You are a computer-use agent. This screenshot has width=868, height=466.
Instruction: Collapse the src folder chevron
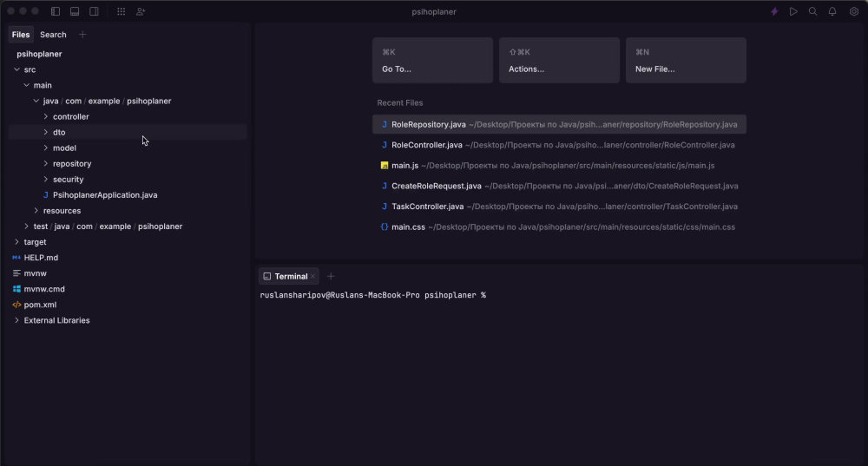click(16, 69)
